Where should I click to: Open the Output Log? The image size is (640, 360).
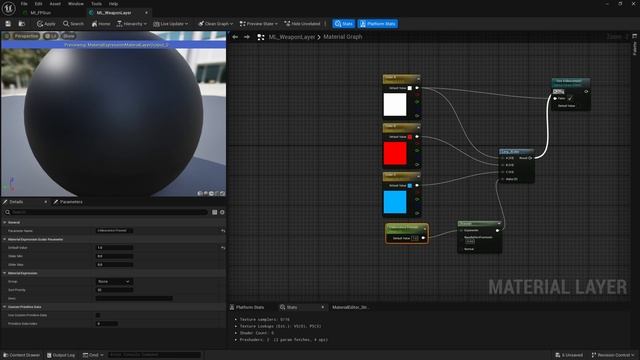click(x=61, y=355)
